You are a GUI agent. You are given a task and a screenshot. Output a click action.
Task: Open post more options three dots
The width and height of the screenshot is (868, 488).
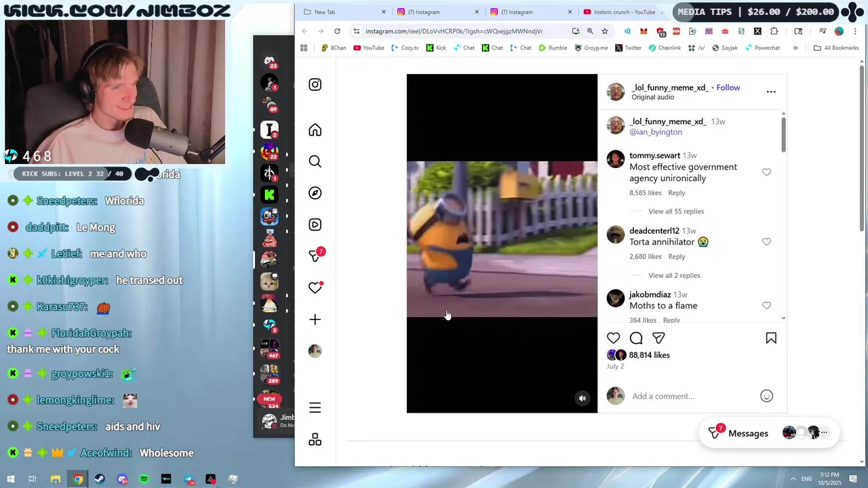coord(771,91)
